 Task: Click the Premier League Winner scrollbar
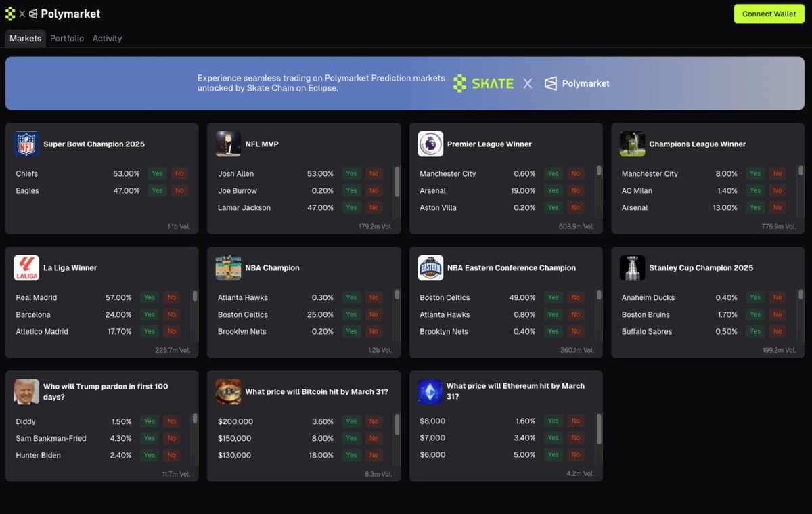tap(599, 171)
